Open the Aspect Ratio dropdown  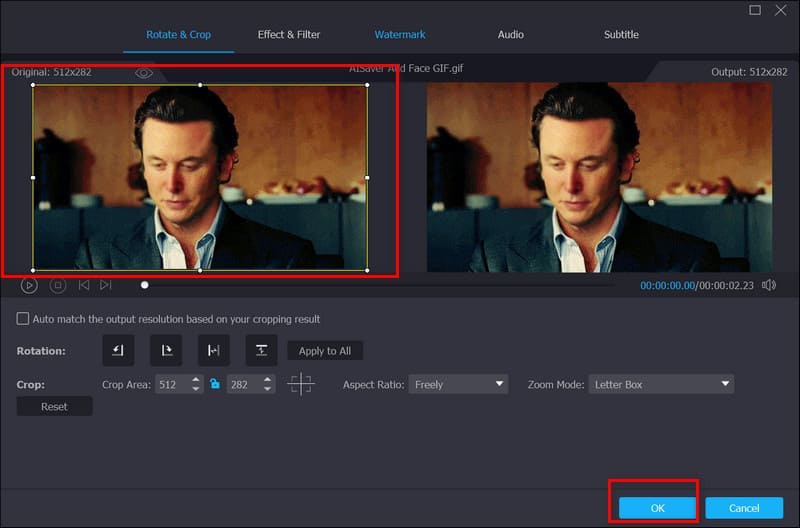pyautogui.click(x=458, y=384)
